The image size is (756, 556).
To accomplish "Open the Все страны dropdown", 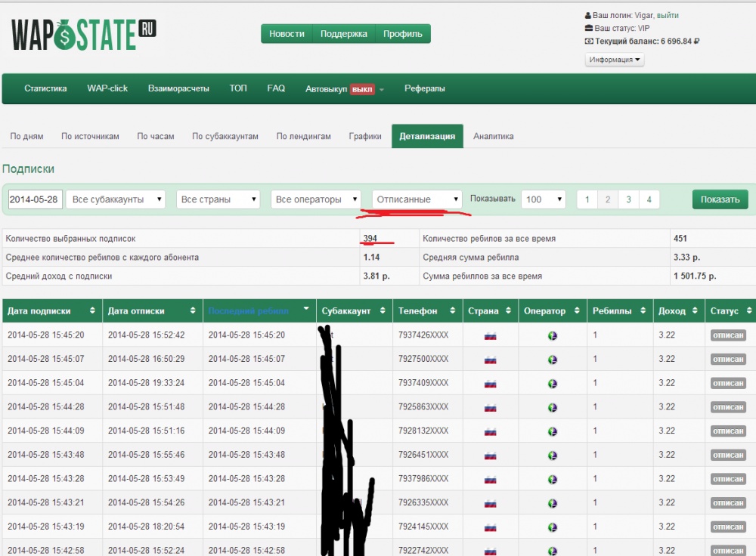I will point(218,199).
